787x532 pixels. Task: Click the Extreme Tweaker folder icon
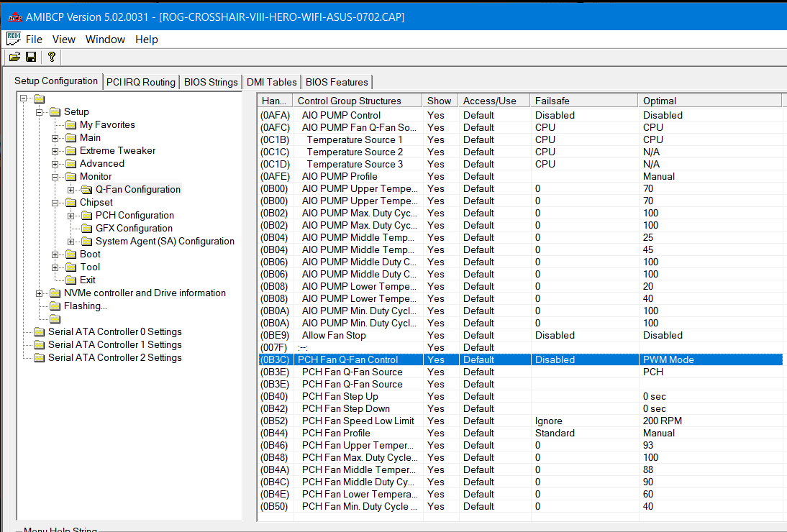71,151
